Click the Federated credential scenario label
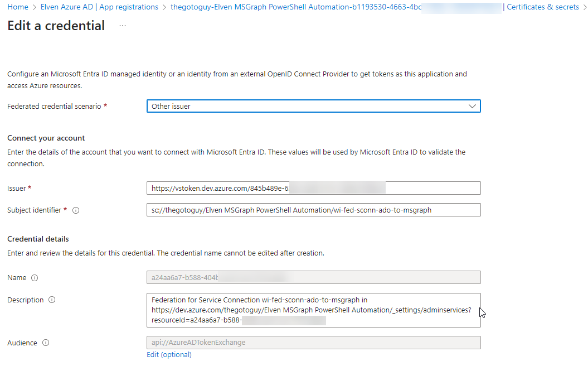The width and height of the screenshot is (588, 366). click(55, 106)
